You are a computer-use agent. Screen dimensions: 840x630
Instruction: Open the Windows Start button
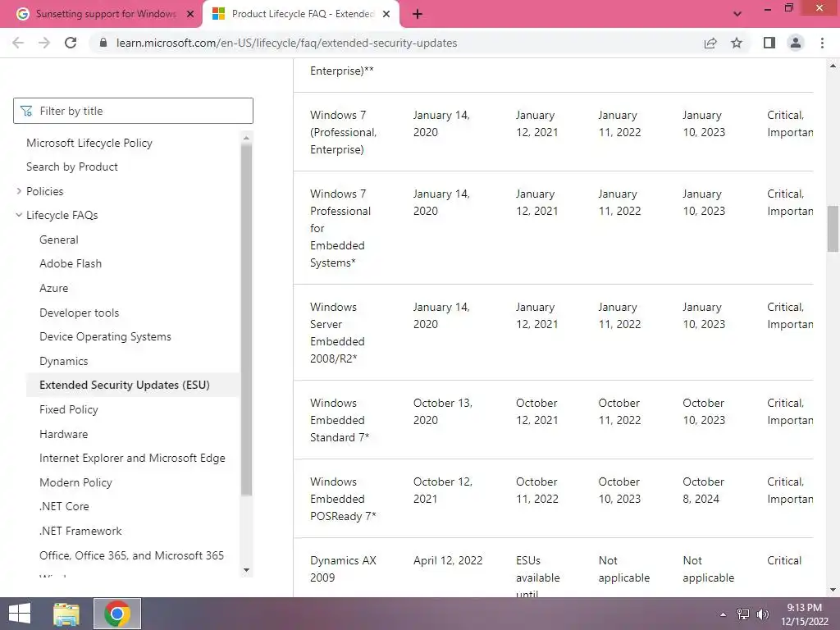pyautogui.click(x=20, y=614)
